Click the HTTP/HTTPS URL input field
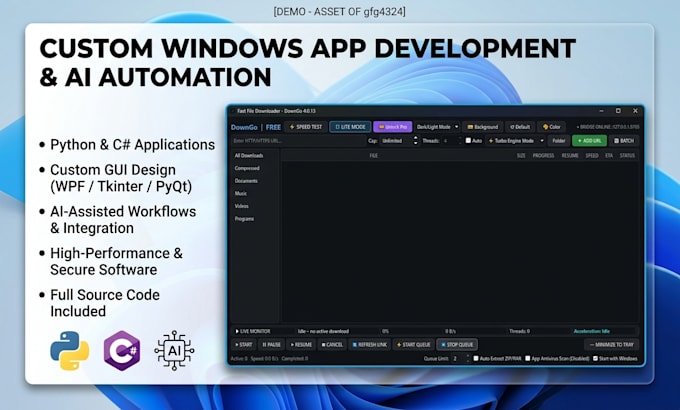Image resolution: width=680 pixels, height=410 pixels. [x=298, y=141]
